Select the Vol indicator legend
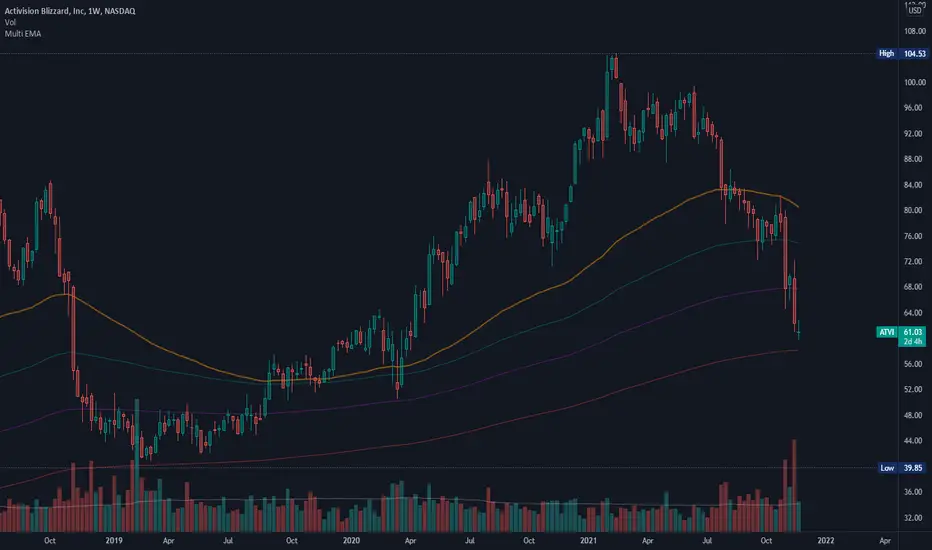 pyautogui.click(x=10, y=23)
